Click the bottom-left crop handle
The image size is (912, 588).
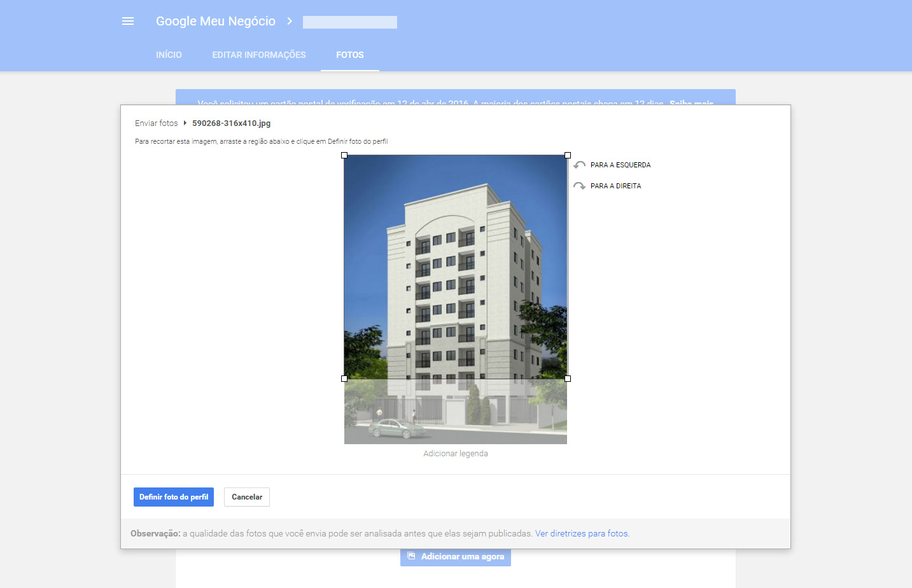coord(344,379)
